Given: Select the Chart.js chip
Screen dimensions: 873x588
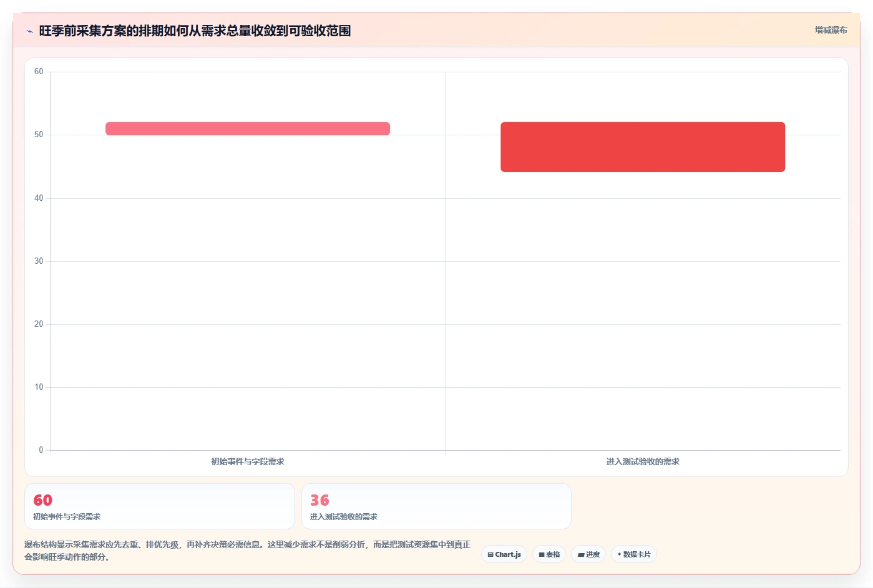Looking at the screenshot, I should point(504,554).
